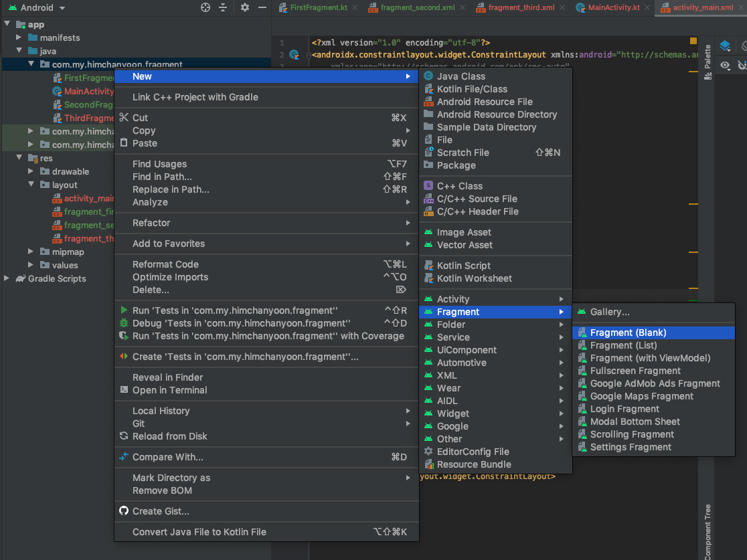This screenshot has width=747, height=560.
Task: Expand the drawable folder
Action: point(31,171)
